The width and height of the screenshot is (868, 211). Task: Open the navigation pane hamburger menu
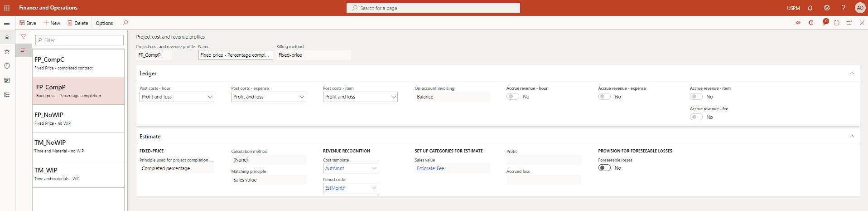[7, 23]
